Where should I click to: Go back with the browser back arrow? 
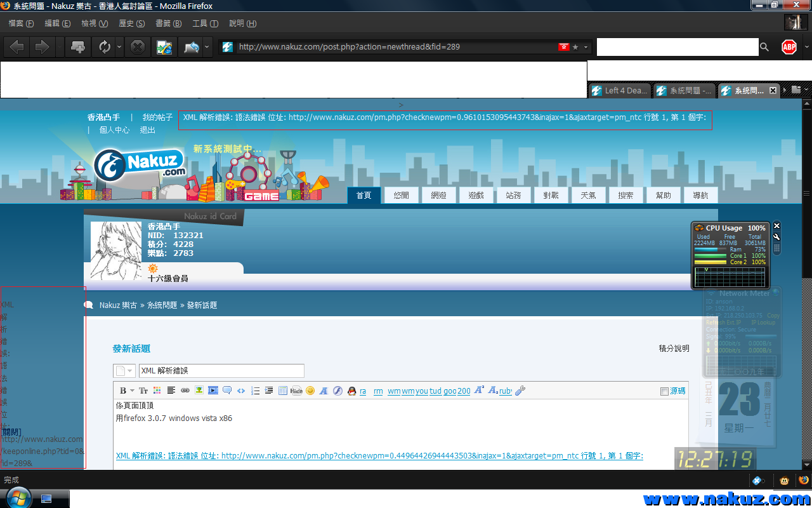click(17, 47)
